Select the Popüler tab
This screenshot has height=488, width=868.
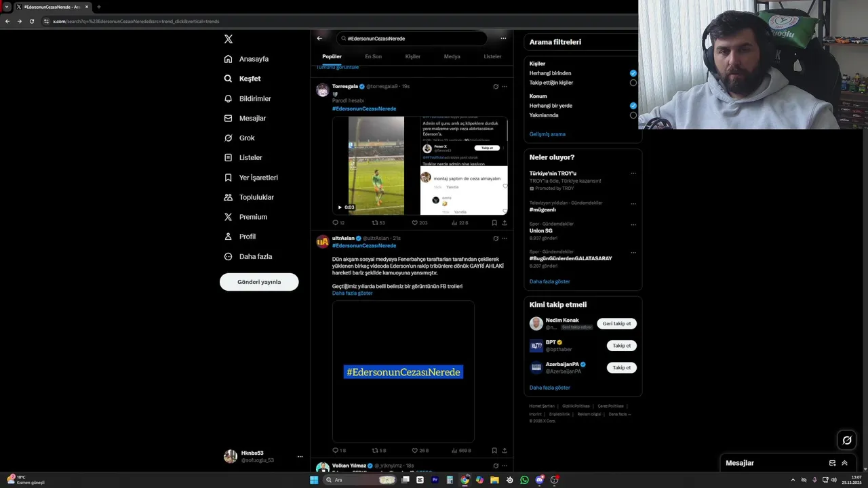pyautogui.click(x=332, y=57)
